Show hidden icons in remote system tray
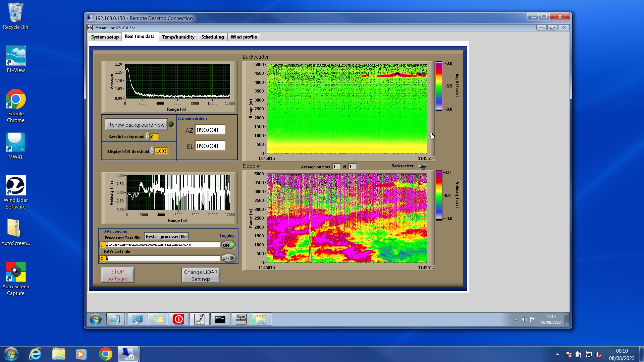The height and width of the screenshot is (362, 644). 516,319
